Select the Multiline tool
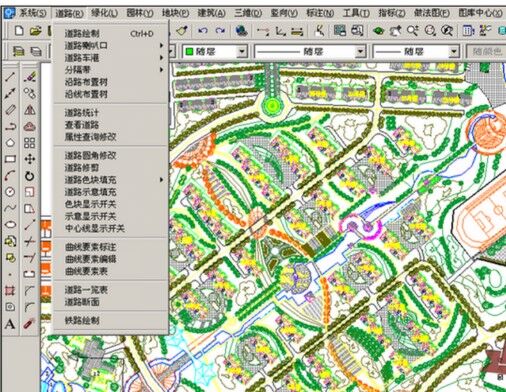The width and height of the screenshot is (506, 392). (x=10, y=110)
